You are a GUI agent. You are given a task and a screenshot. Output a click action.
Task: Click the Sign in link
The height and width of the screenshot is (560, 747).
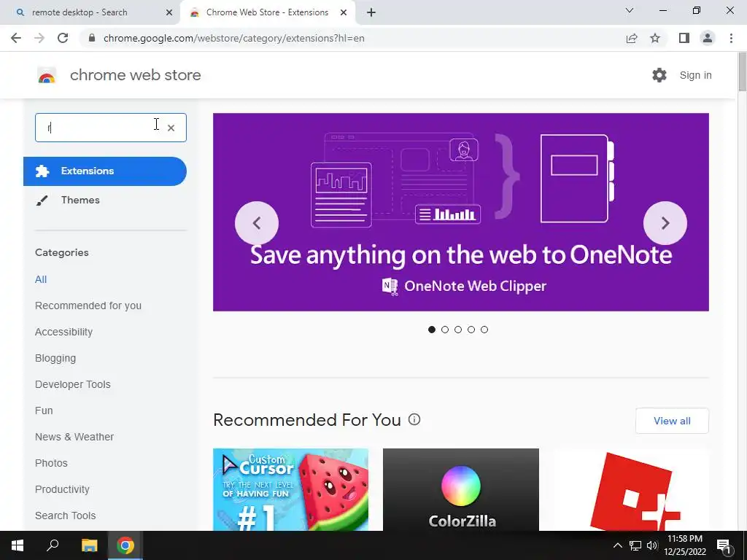point(695,75)
